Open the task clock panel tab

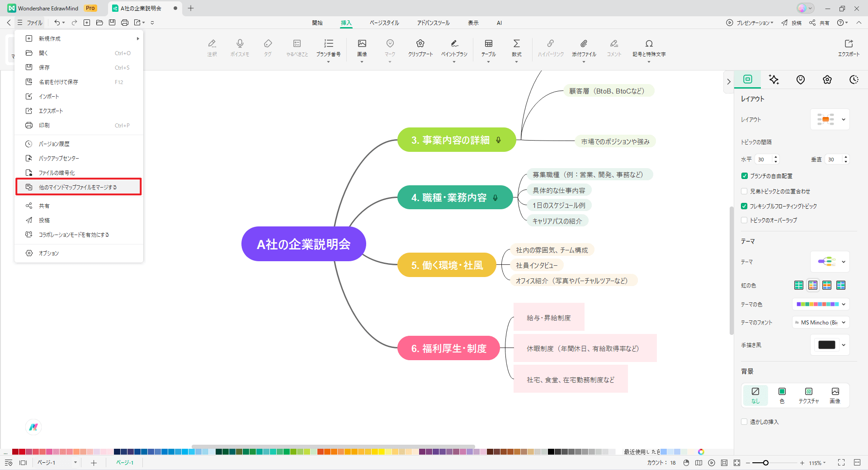pyautogui.click(x=854, y=80)
